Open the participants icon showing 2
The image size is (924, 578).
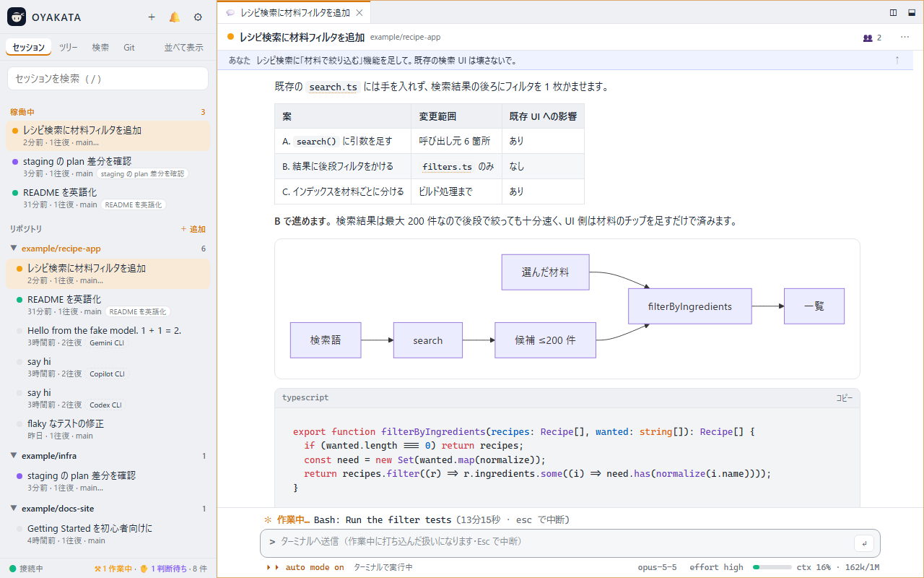pos(872,38)
